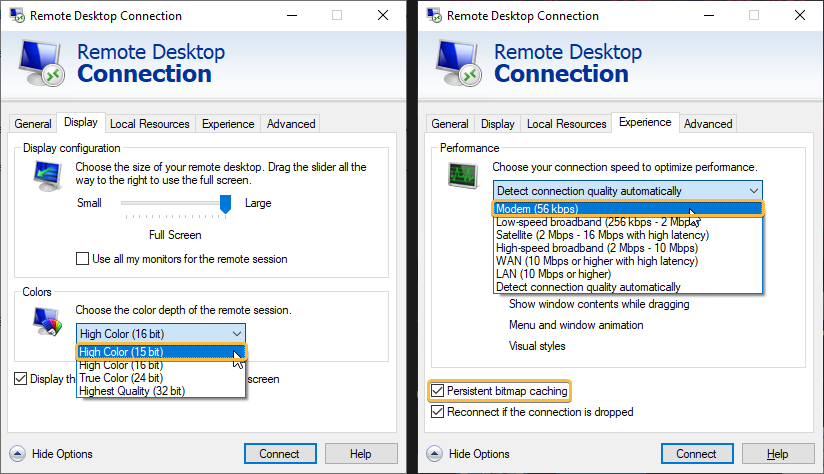Image resolution: width=824 pixels, height=474 pixels.
Task: Click Menu and window animation
Action: click(576, 325)
